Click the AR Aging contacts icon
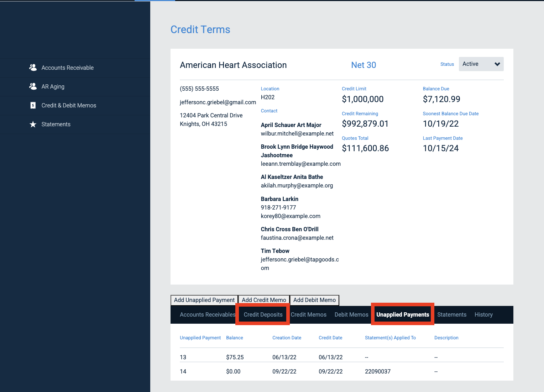The height and width of the screenshot is (392, 544). point(33,86)
